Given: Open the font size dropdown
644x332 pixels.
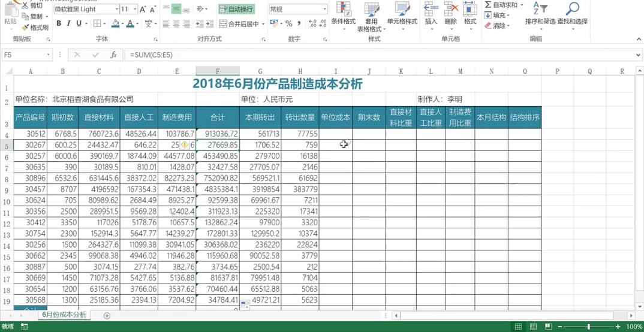Looking at the screenshot, I should pos(135,9).
